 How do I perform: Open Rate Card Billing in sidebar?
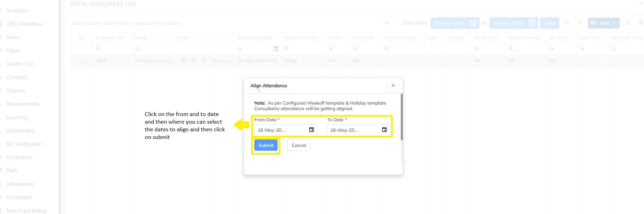tap(26, 211)
